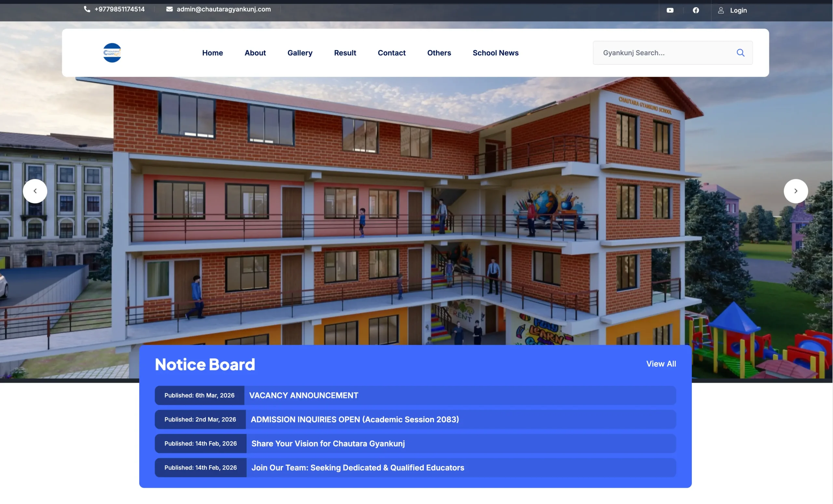The height and width of the screenshot is (504, 833).
Task: Open the About menu item
Action: tap(255, 53)
